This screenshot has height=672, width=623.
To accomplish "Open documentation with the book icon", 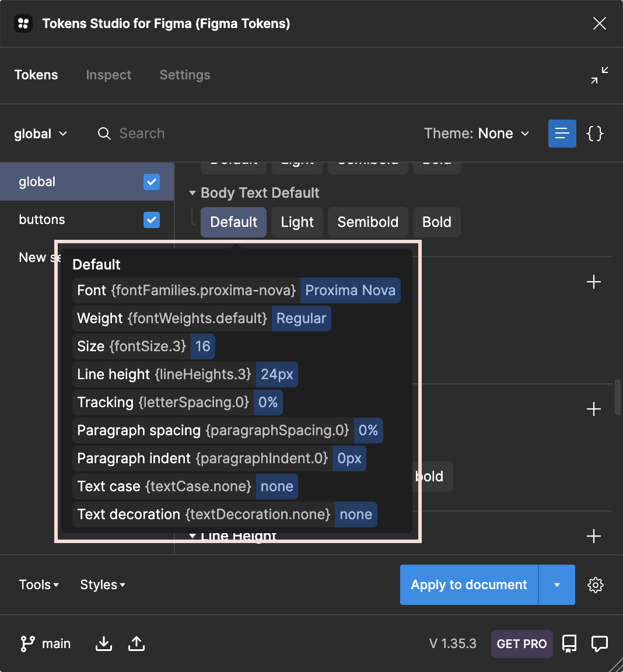I will pyautogui.click(x=569, y=644).
